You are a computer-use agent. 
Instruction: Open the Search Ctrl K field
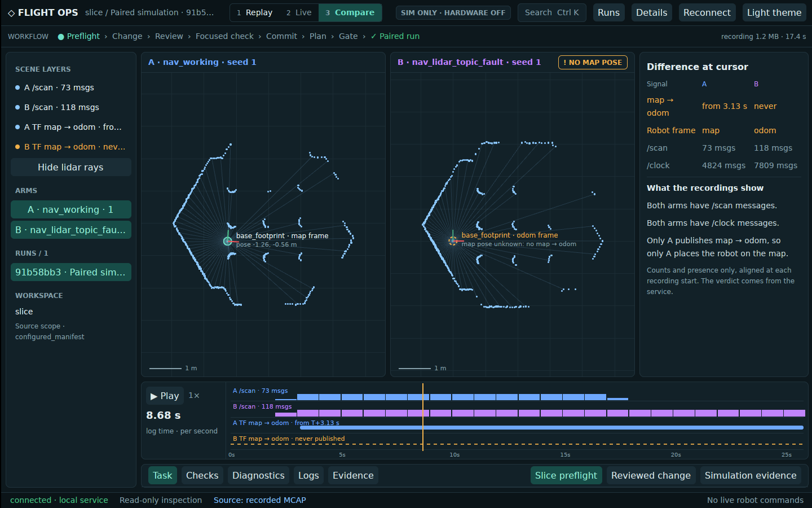pyautogui.click(x=552, y=12)
